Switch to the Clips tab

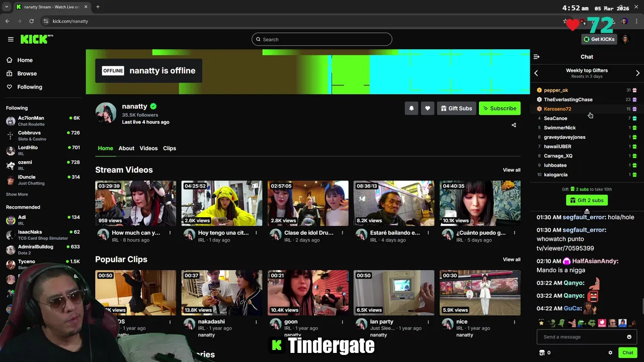(170, 148)
